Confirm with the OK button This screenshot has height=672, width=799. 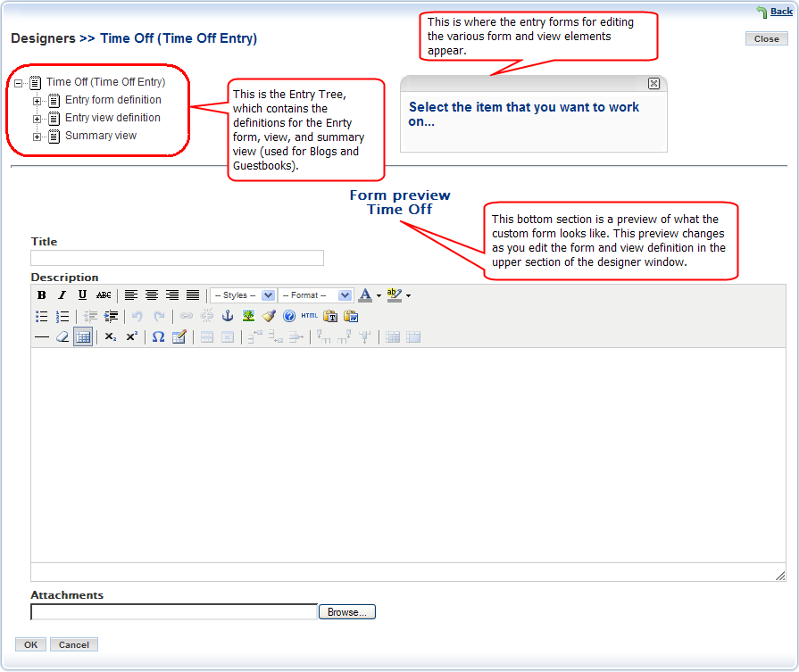30,644
